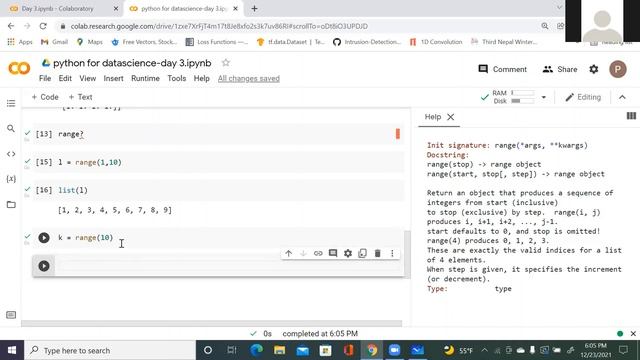Screen dimensions: 640x360
Task: Run the cell containing k = range(10)
Action: [x=44, y=238]
